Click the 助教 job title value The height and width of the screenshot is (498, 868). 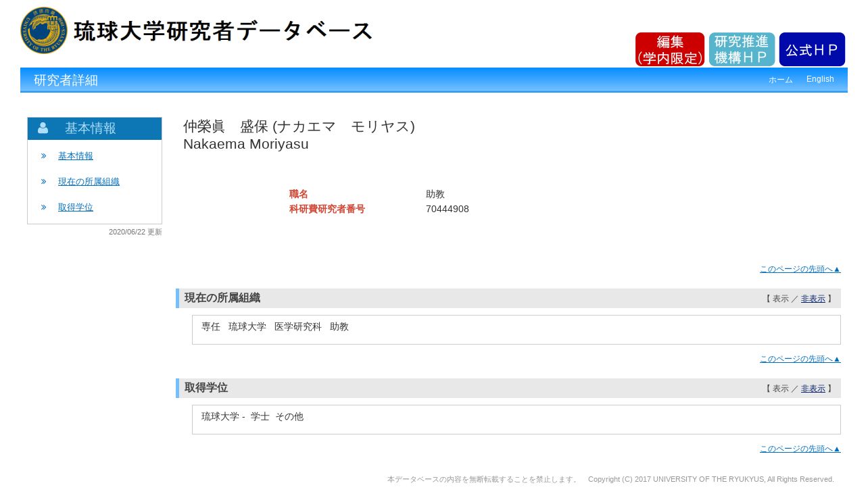point(435,194)
